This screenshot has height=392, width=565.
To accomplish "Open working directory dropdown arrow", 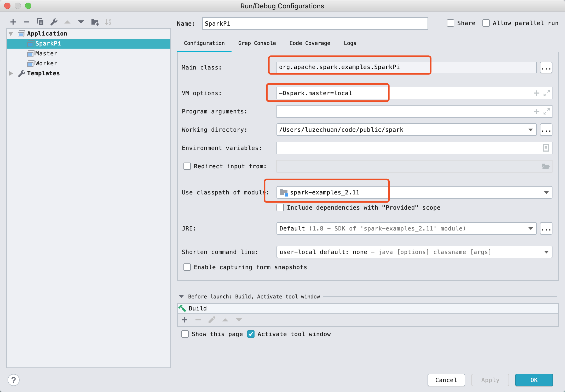I will [531, 130].
